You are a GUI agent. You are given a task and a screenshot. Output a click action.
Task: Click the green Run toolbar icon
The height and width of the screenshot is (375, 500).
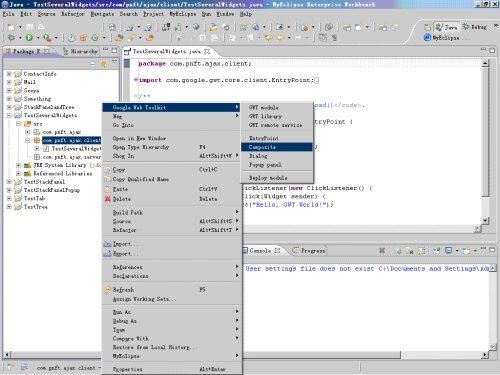[x=29, y=38]
